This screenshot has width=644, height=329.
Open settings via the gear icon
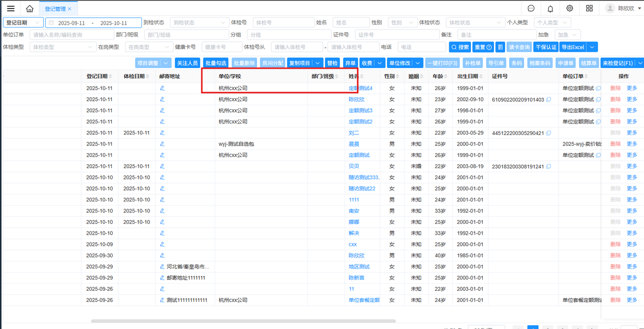[570, 9]
